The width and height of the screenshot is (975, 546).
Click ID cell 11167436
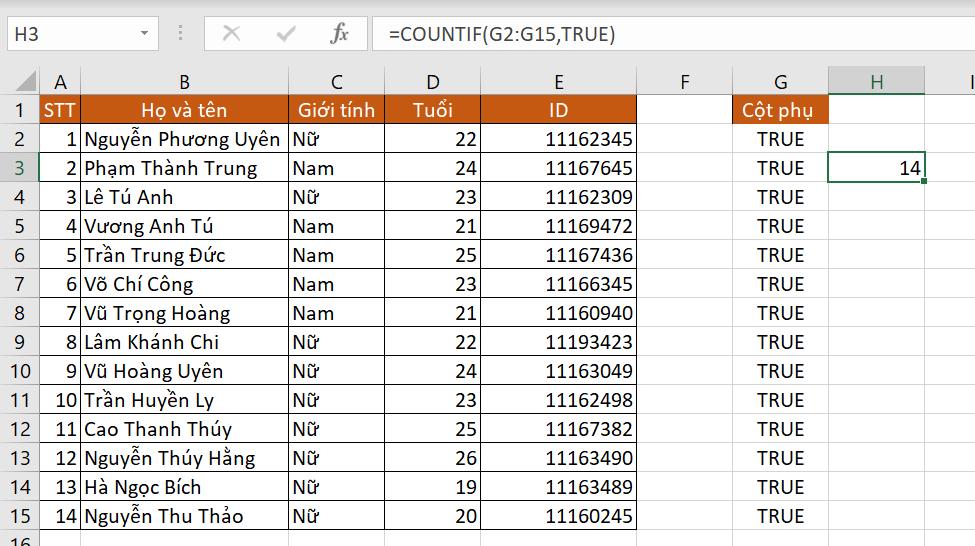tap(558, 255)
